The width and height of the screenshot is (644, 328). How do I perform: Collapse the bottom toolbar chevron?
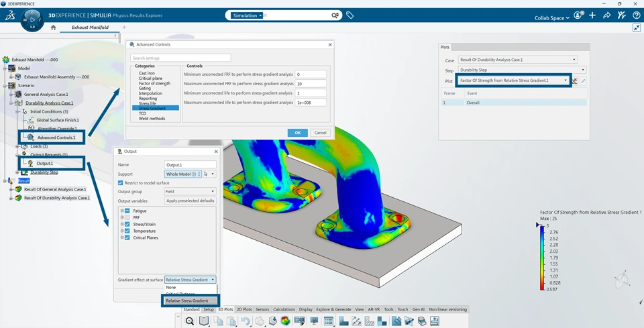178,316
